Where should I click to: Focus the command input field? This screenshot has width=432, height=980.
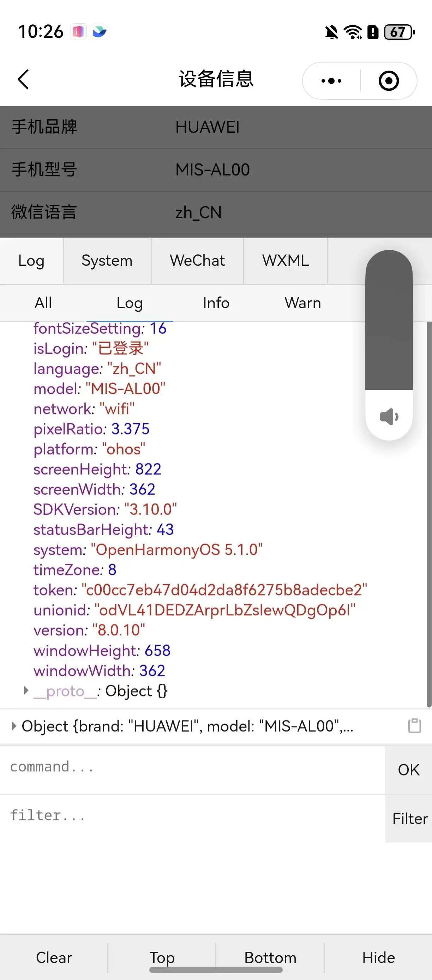pos(192,769)
